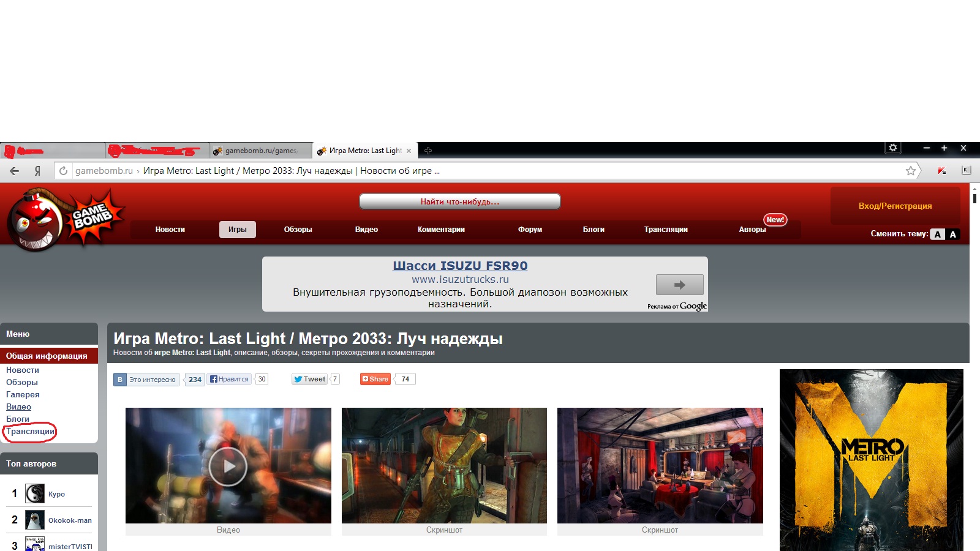The width and height of the screenshot is (980, 551).
Task: Select the dark theme A swatch
Action: click(952, 234)
